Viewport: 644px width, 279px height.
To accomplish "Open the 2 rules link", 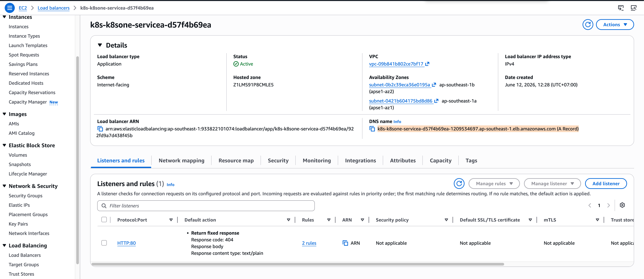I will (309, 243).
